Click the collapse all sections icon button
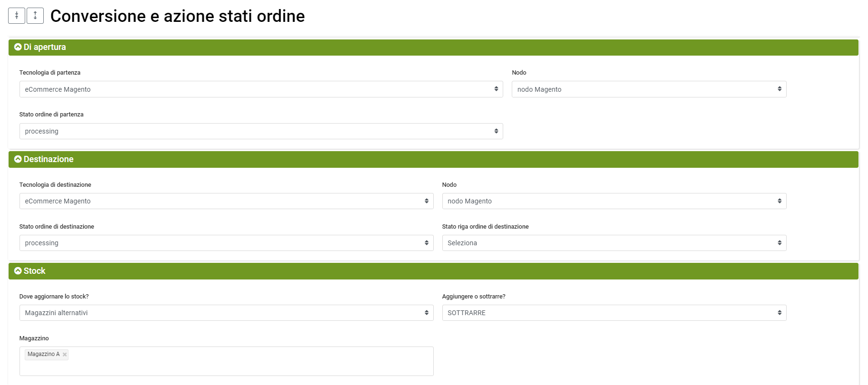868x385 pixels. [x=17, y=16]
